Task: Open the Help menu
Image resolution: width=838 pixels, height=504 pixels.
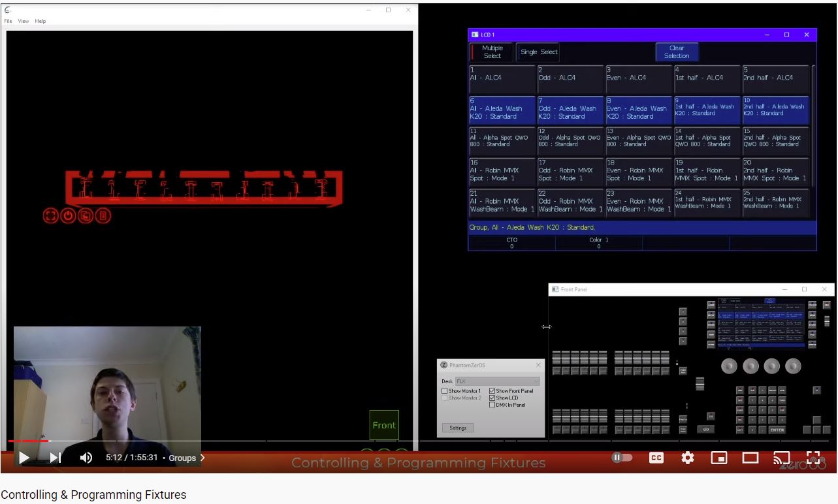Action: pyautogui.click(x=40, y=21)
